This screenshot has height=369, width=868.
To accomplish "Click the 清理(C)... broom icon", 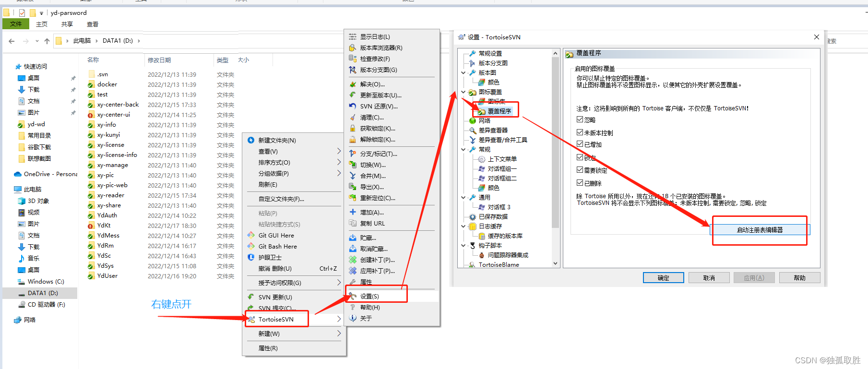I will (353, 117).
